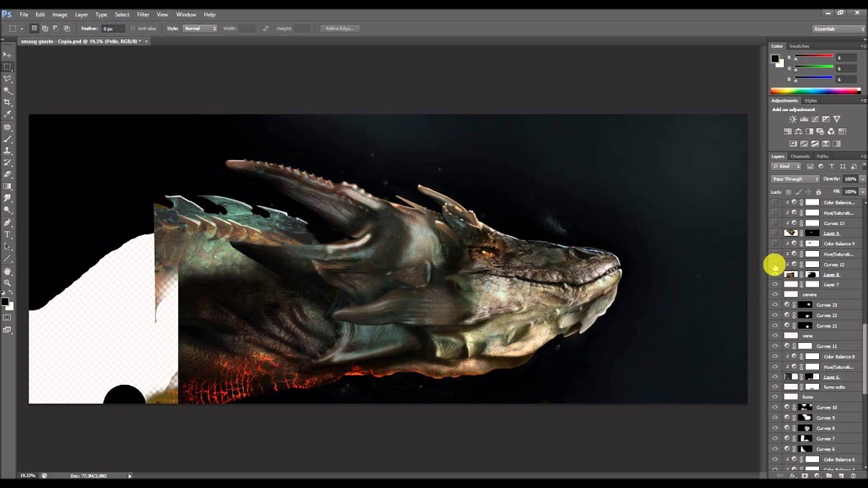Open the Fill slider dropdown arrow
This screenshot has width=868, height=488.
coord(863,192)
